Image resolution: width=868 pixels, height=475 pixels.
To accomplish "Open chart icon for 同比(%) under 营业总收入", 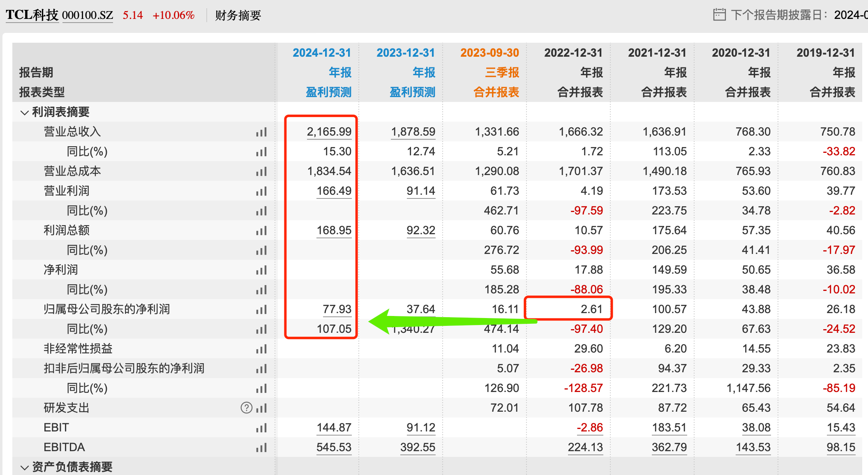I will tap(261, 152).
